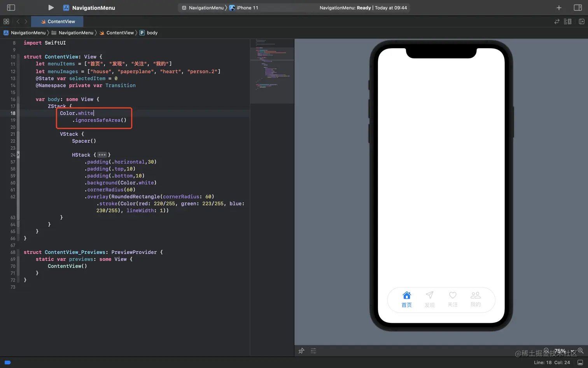Screen dimensions: 588x368
Task: Click the 'menuImages' declaration
Action: (63, 72)
